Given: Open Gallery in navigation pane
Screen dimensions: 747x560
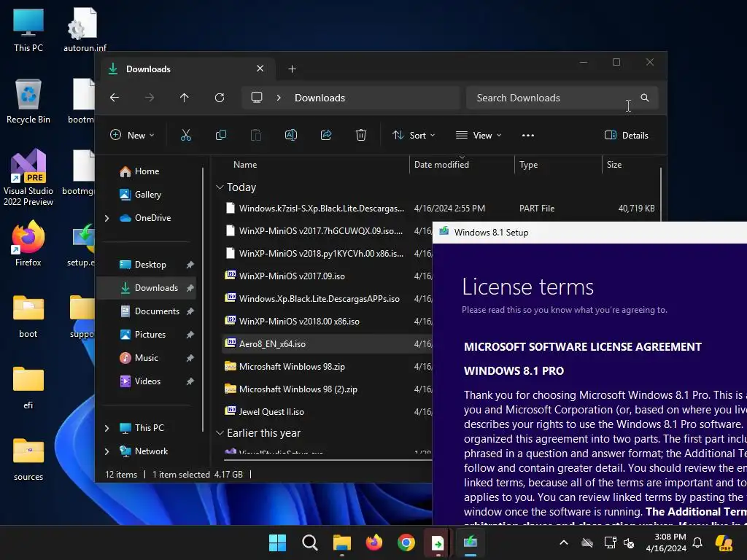Looking at the screenshot, I should pyautogui.click(x=146, y=195).
